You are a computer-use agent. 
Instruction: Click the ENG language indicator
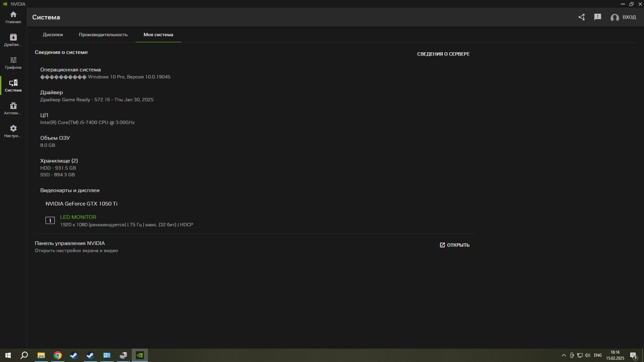pyautogui.click(x=598, y=355)
